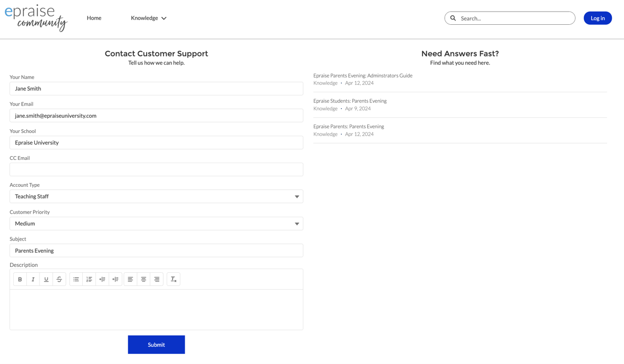Screen dimensions: 624x364
Task: Insert a numbered list in the description
Action: [89, 279]
